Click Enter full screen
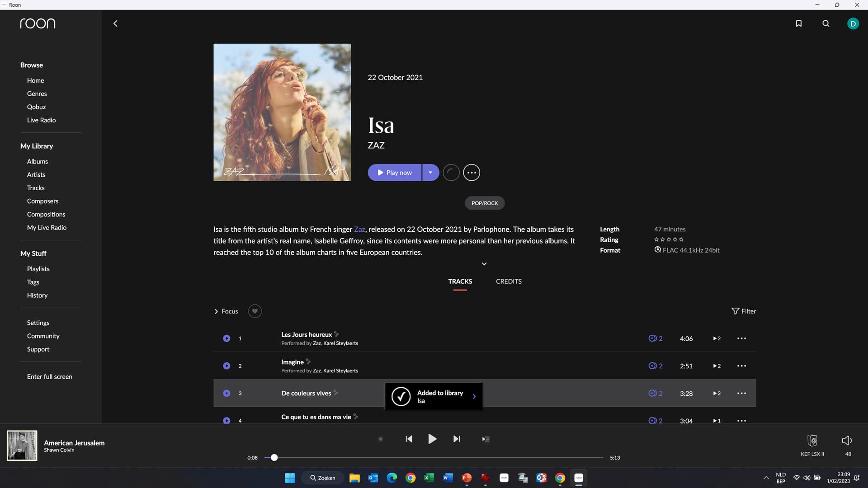 49,377
